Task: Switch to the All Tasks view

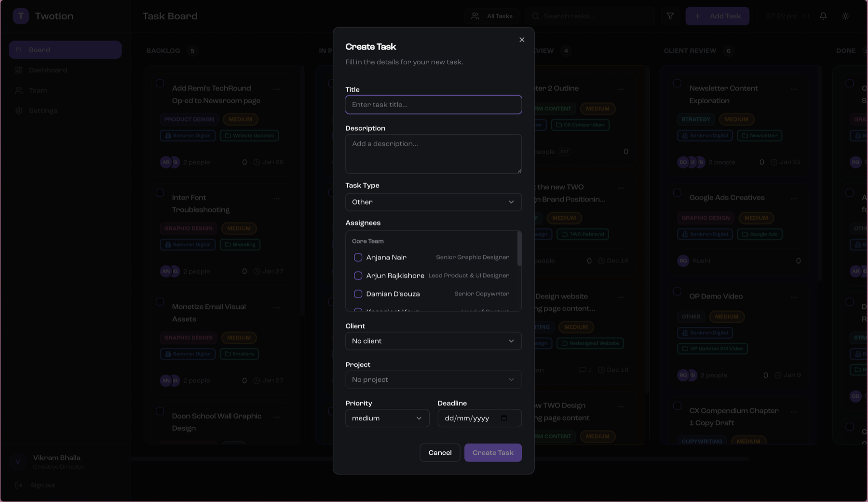Action: tap(492, 15)
